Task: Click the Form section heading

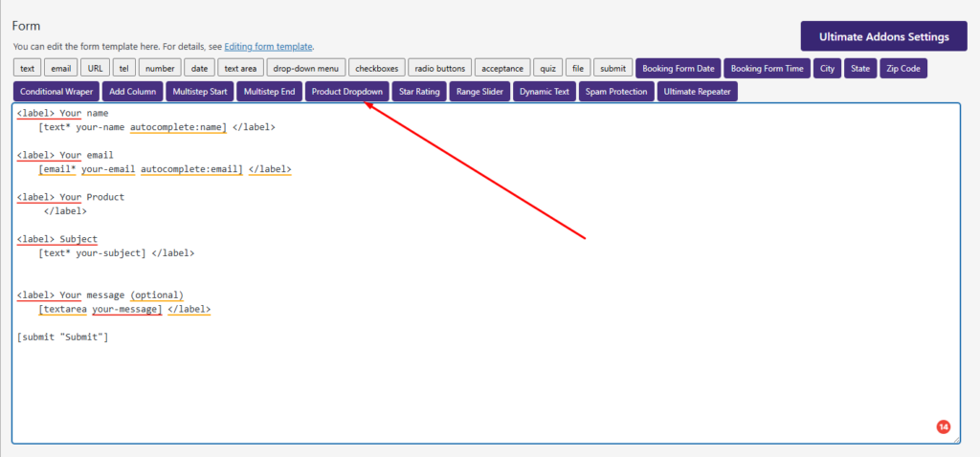Action: [x=26, y=26]
